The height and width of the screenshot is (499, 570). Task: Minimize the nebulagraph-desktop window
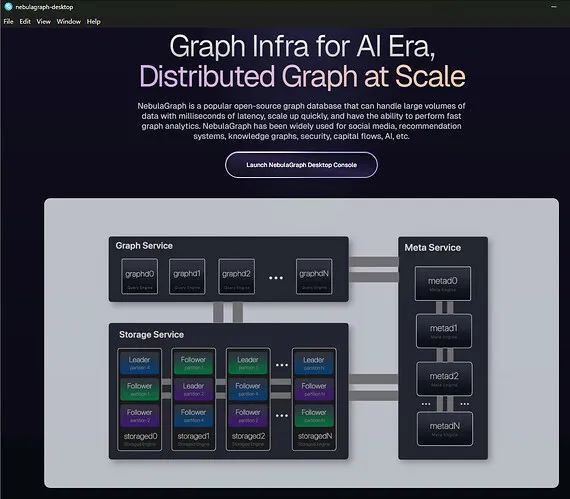click(554, 7)
